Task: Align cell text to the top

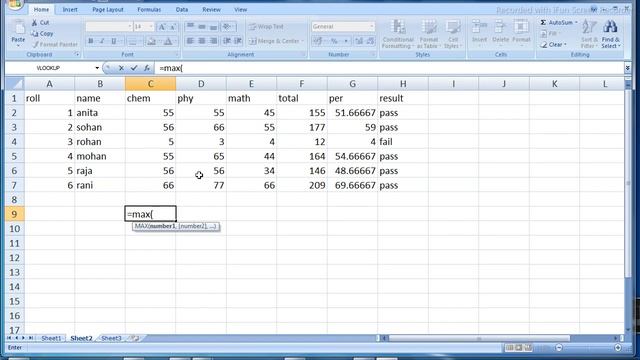Action: (190, 27)
